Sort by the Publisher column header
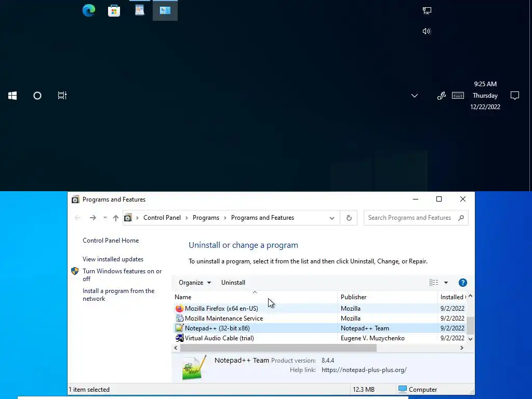Screen dimensions: 532x399 point(387,297)
